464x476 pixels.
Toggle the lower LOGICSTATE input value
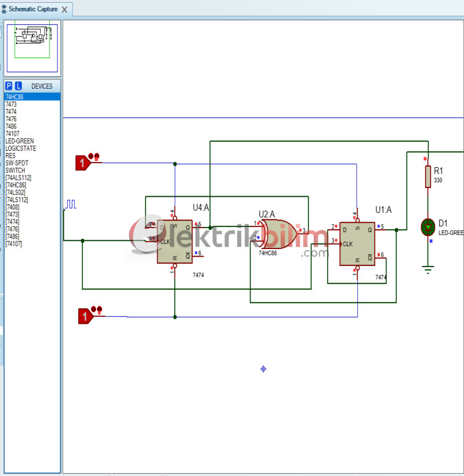[x=85, y=316]
